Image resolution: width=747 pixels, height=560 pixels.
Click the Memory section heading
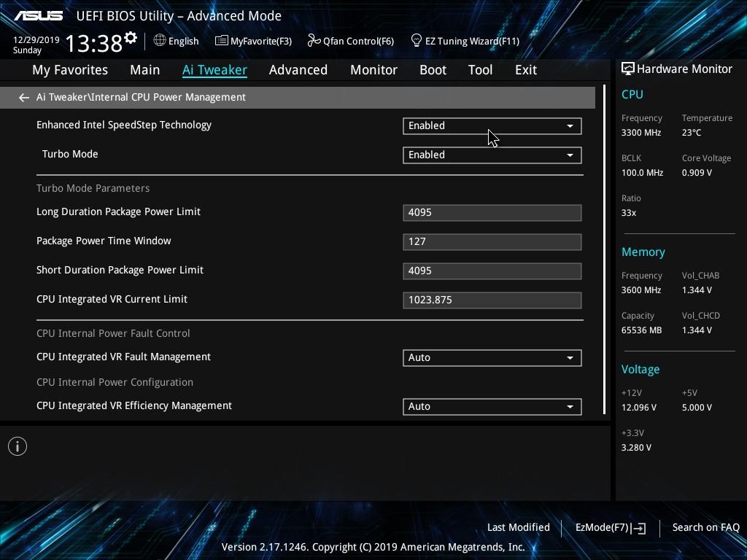(x=643, y=252)
